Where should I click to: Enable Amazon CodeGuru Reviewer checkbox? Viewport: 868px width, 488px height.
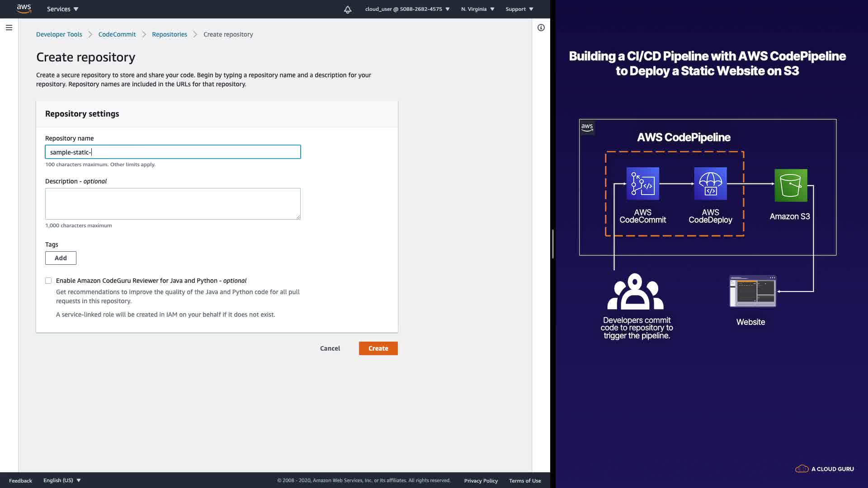click(48, 281)
